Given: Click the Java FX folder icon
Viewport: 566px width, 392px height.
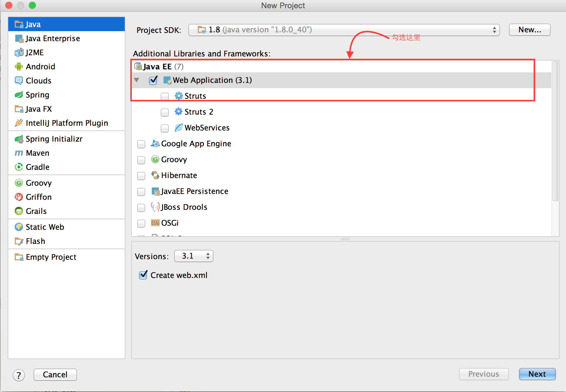Looking at the screenshot, I should [19, 109].
